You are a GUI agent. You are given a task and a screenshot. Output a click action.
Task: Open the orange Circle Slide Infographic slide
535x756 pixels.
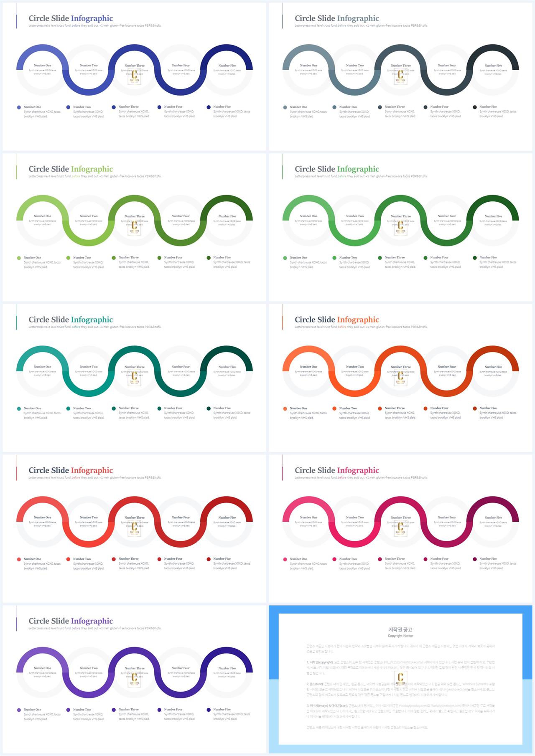click(x=400, y=378)
